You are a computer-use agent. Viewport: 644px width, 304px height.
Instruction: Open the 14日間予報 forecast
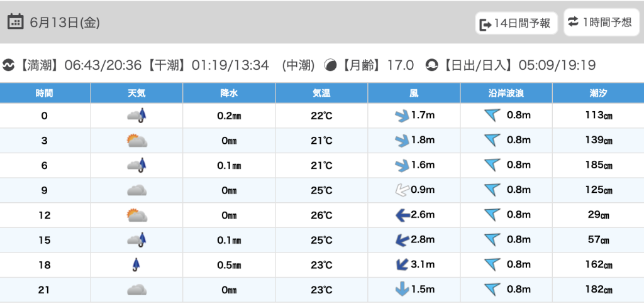point(516,24)
